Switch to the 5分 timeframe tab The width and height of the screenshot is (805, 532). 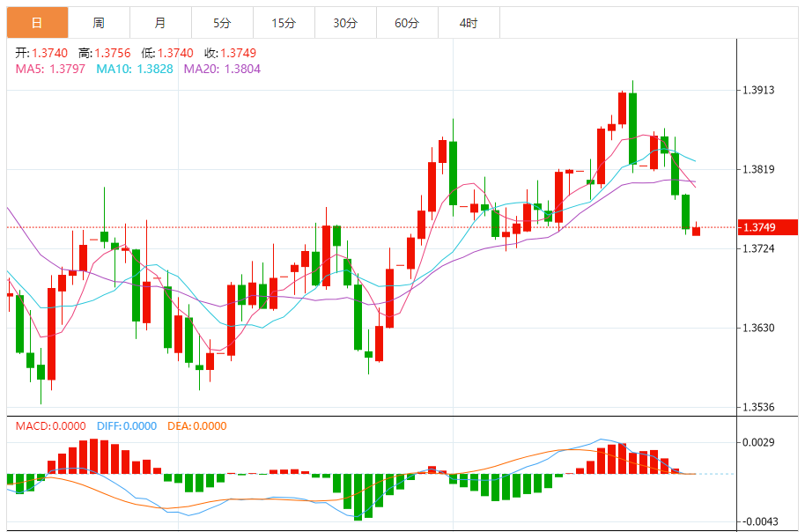pyautogui.click(x=222, y=23)
